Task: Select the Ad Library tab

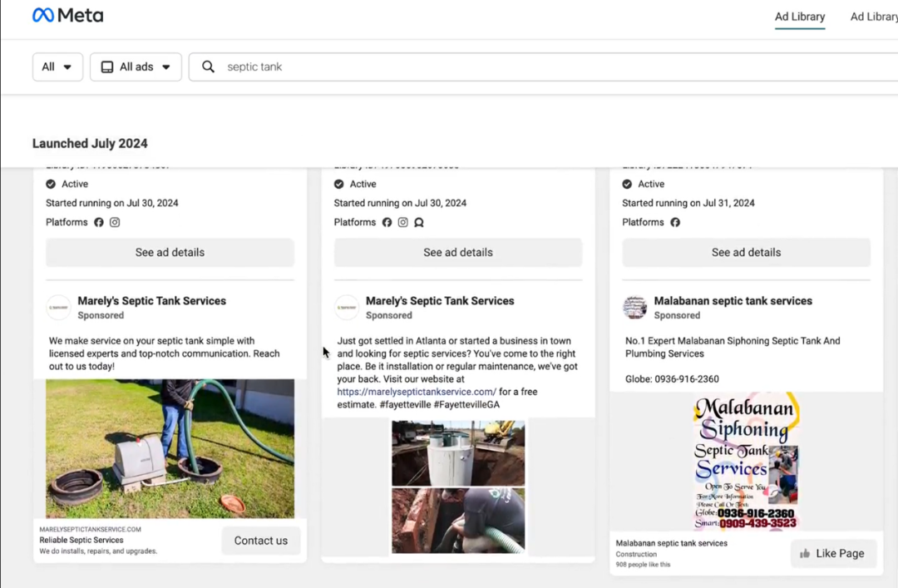Action: click(x=799, y=17)
